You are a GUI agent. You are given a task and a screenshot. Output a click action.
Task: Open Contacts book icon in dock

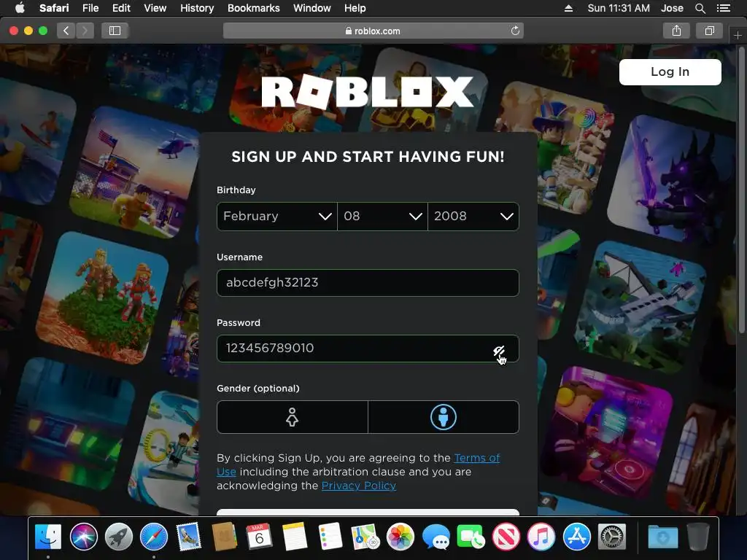click(x=224, y=537)
